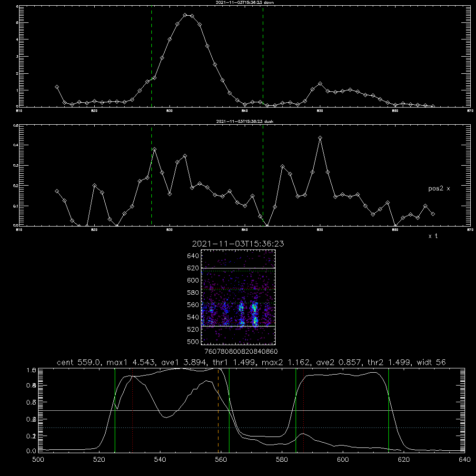This screenshot has width=476, height=476.
Task: Click the green vertical line near 585
Action: point(296,410)
